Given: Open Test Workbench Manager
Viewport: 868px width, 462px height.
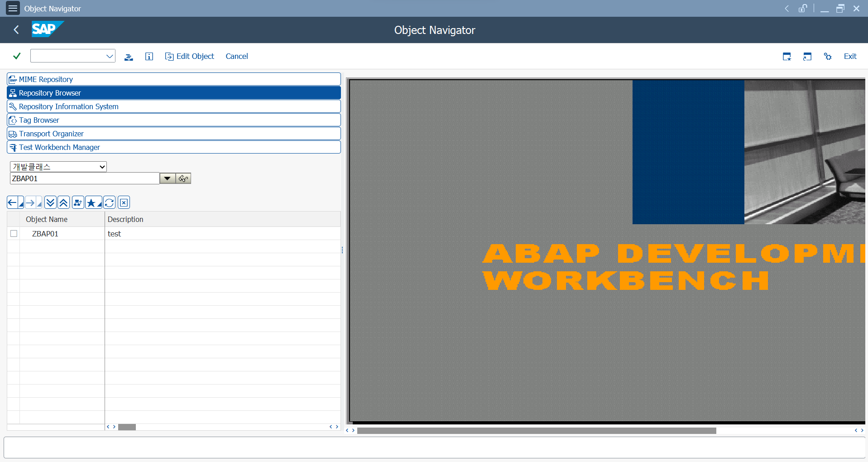Looking at the screenshot, I should pos(174,147).
